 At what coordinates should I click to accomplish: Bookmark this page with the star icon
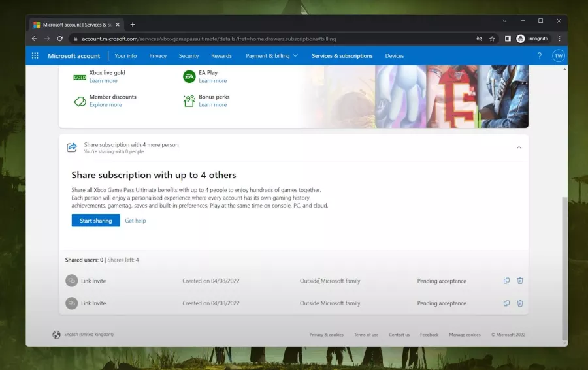pyautogui.click(x=492, y=39)
